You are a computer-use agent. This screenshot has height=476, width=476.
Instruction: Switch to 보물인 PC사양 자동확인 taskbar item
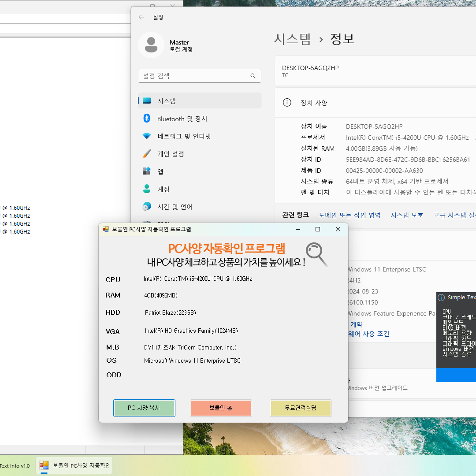tap(74, 465)
